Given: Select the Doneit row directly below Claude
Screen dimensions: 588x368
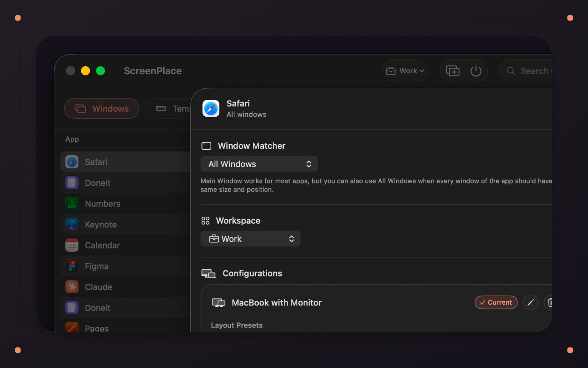Looking at the screenshot, I should pos(125,308).
